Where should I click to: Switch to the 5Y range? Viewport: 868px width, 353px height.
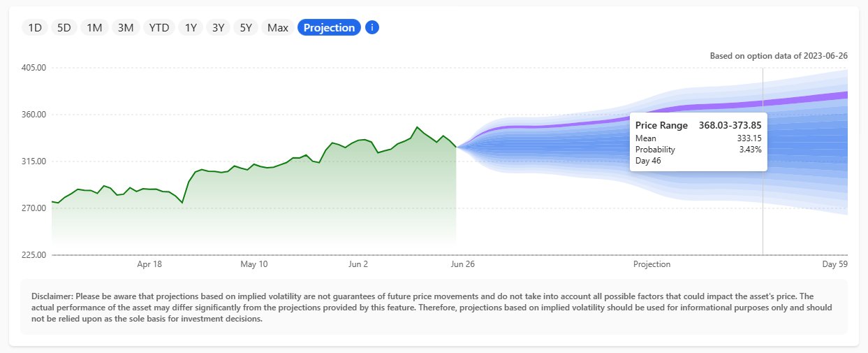click(246, 28)
